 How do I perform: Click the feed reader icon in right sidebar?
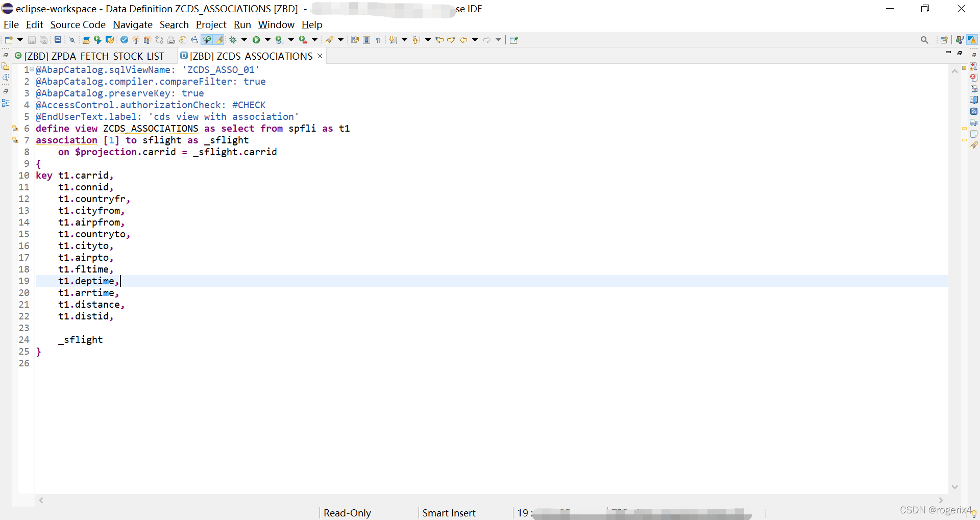[974, 111]
